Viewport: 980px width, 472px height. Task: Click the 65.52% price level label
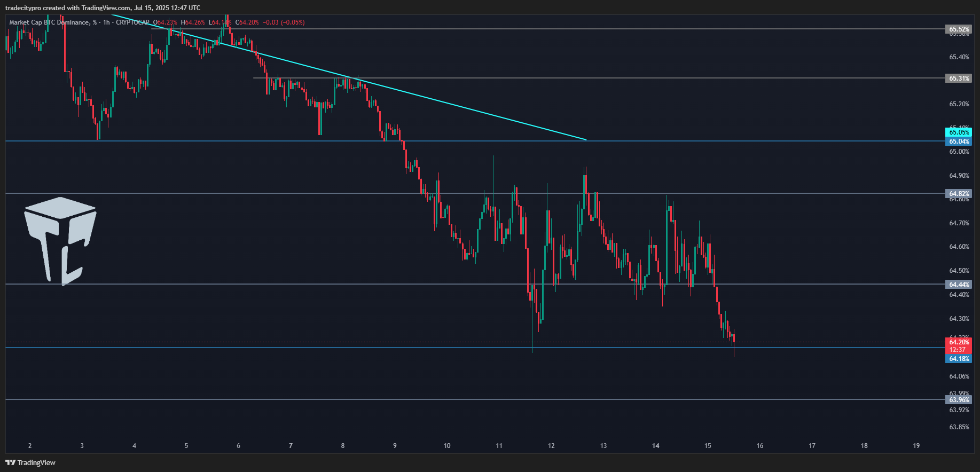click(x=959, y=29)
